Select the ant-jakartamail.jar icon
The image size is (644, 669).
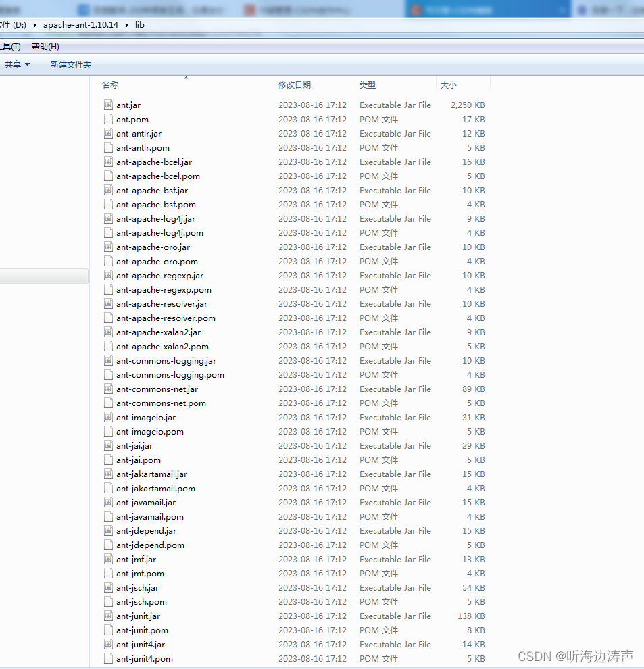(108, 474)
